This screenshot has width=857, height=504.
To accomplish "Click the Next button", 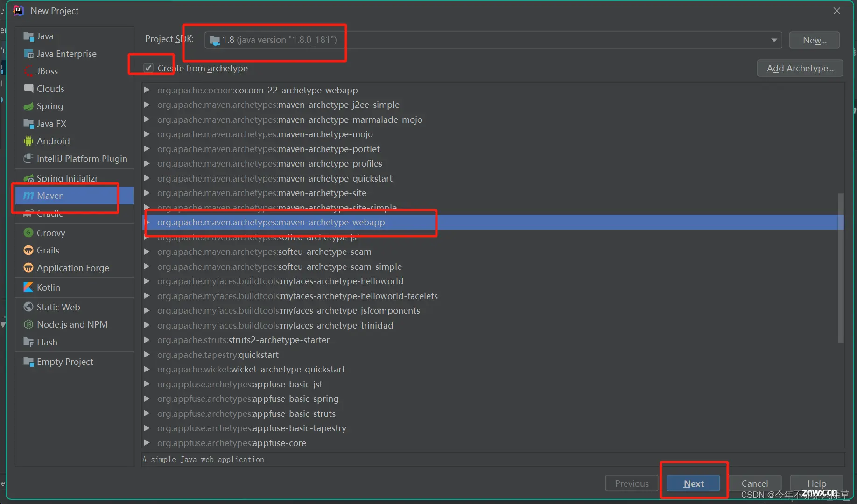I will (x=694, y=483).
